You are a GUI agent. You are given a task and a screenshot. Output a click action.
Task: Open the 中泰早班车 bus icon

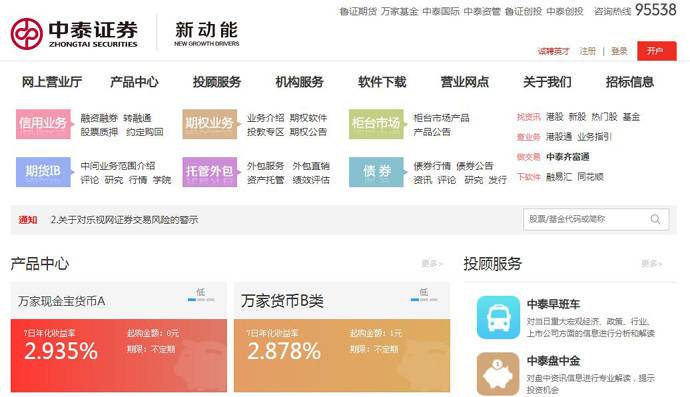click(x=498, y=317)
